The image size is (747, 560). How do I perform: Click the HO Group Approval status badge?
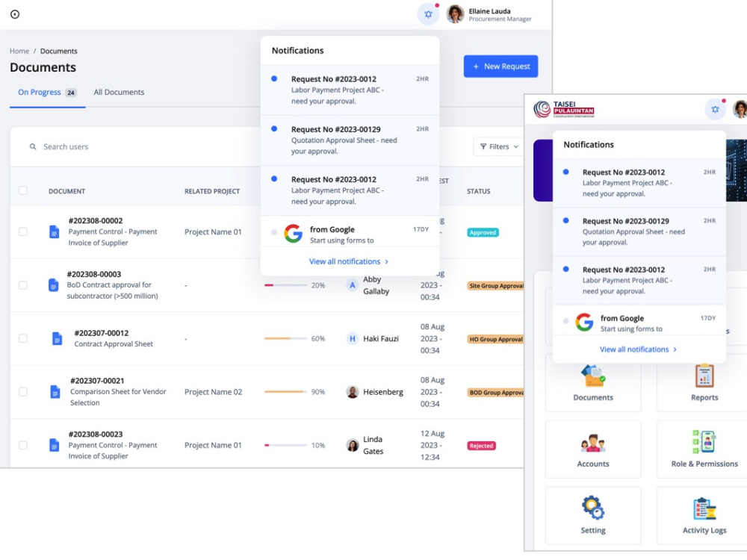pos(495,339)
